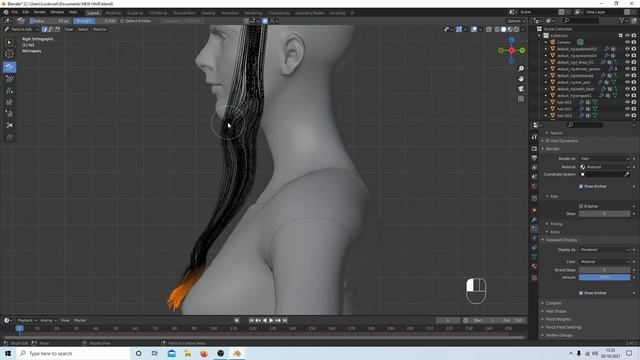The height and width of the screenshot is (360, 640).
Task: Open the Particle menu in viewport header
Action: pyautogui.click(x=100, y=29)
